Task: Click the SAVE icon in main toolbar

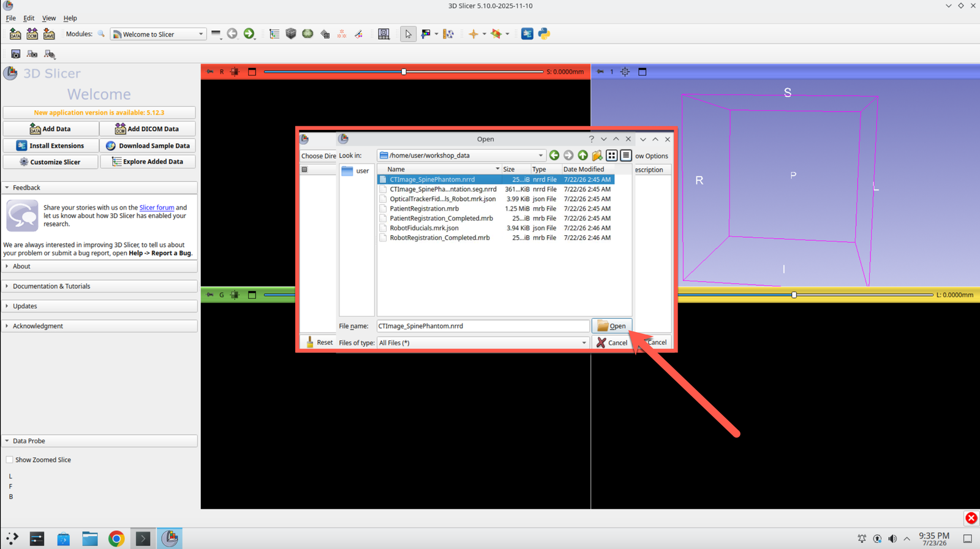Action: coord(49,34)
